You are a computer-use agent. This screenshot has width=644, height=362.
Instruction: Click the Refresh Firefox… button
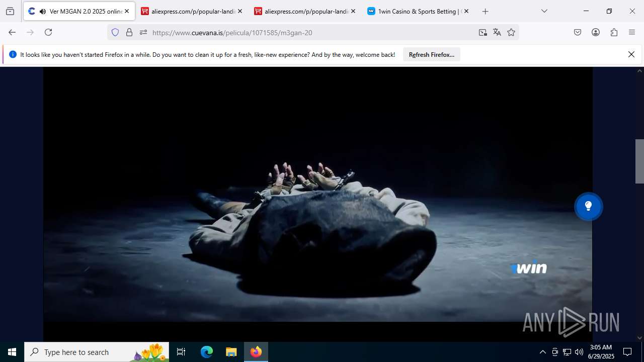click(432, 55)
